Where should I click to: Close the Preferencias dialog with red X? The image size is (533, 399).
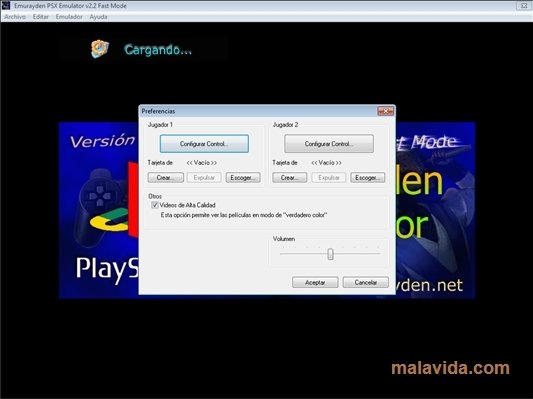point(385,111)
